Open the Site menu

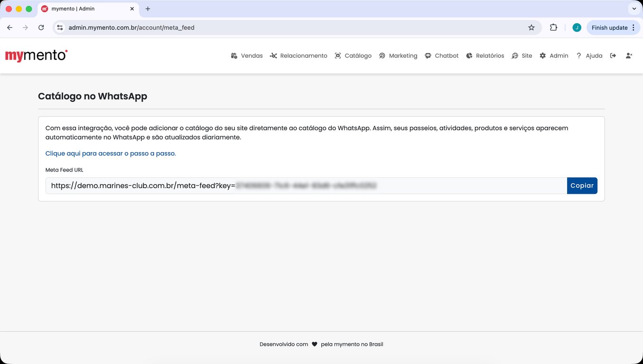click(522, 55)
